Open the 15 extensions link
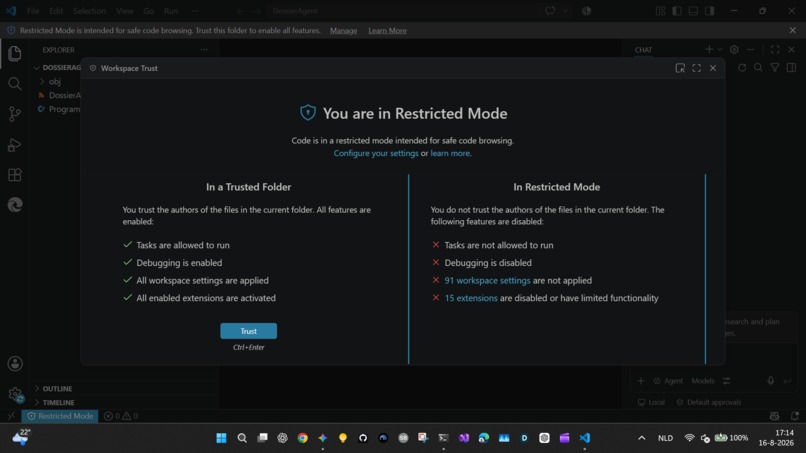806x453 pixels. [x=471, y=298]
